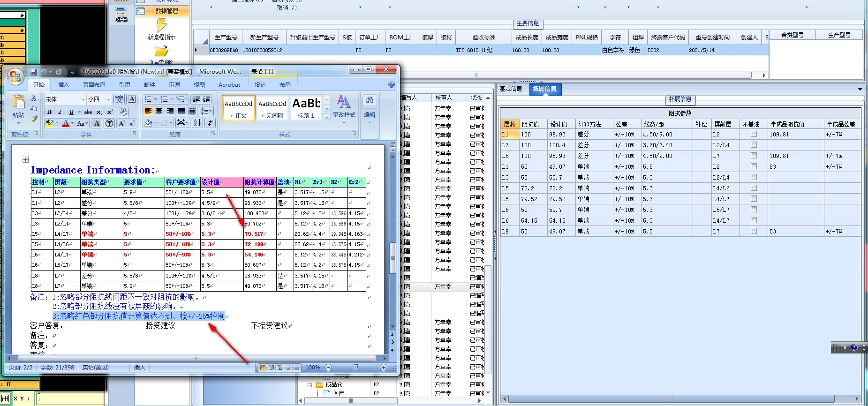Viewport: 868px width, 406px height.
Task: Open Word help question icon
Action: [392, 85]
